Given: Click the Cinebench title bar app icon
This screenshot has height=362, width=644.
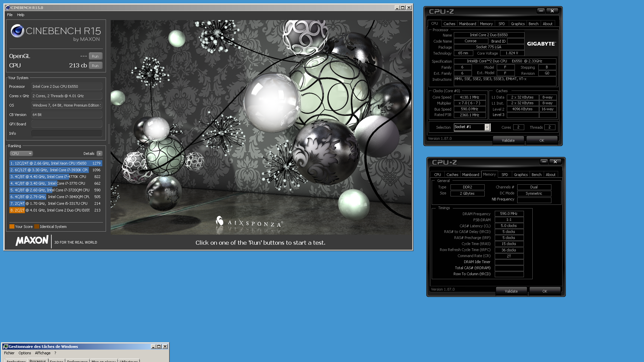Looking at the screenshot, I should point(8,8).
